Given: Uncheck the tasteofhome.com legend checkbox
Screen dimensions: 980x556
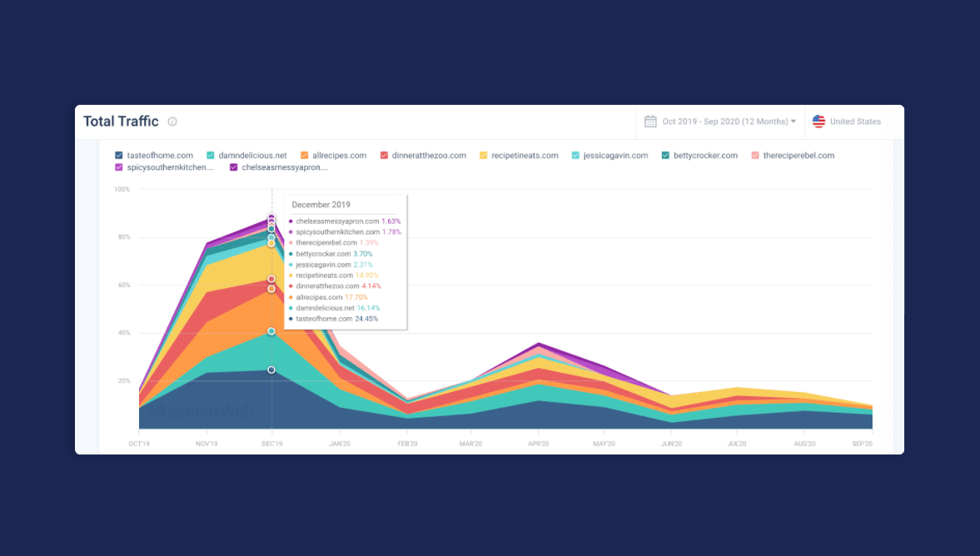Looking at the screenshot, I should tap(118, 155).
